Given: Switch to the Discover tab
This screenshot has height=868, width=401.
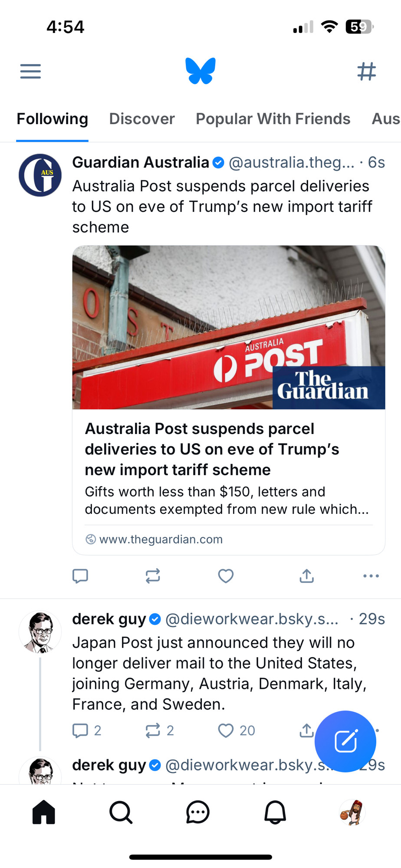Looking at the screenshot, I should (x=142, y=118).
